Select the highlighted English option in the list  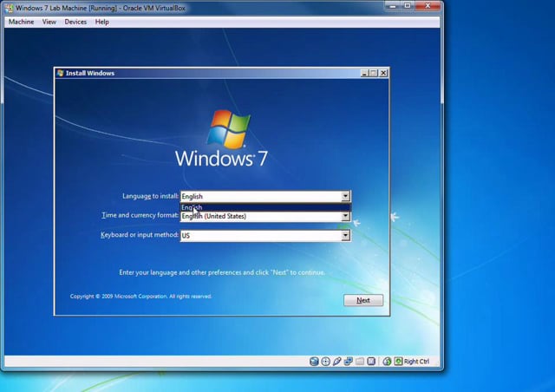pyautogui.click(x=265, y=207)
